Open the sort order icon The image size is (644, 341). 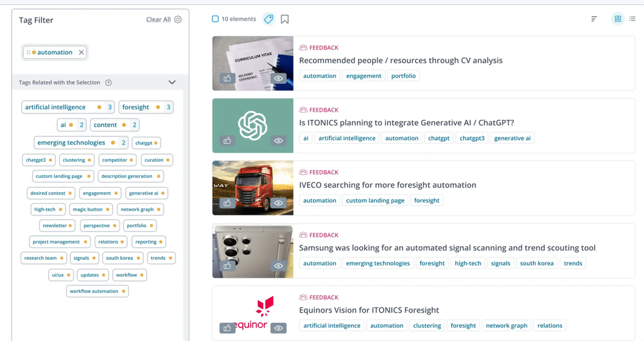[594, 19]
